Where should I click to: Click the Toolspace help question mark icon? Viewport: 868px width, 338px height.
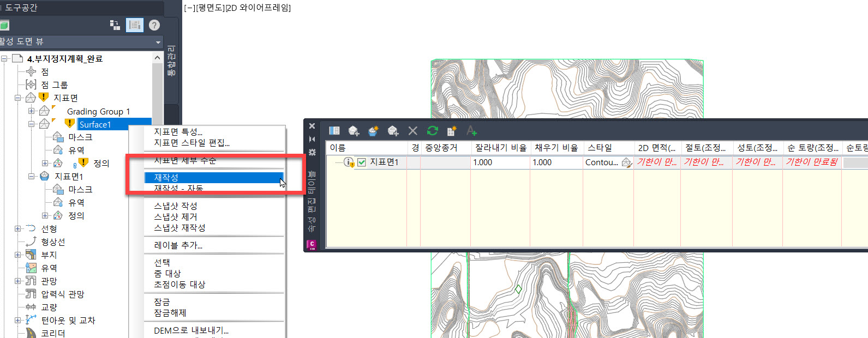tap(154, 25)
